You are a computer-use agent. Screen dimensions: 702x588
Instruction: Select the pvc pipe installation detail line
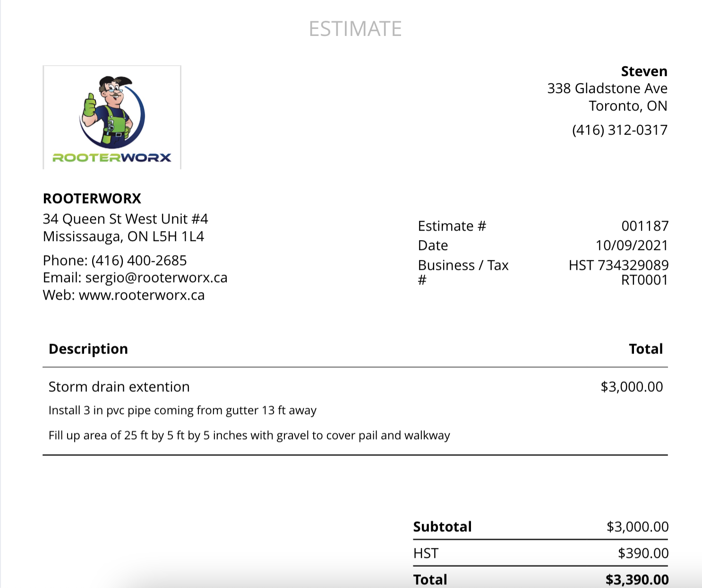click(x=182, y=410)
